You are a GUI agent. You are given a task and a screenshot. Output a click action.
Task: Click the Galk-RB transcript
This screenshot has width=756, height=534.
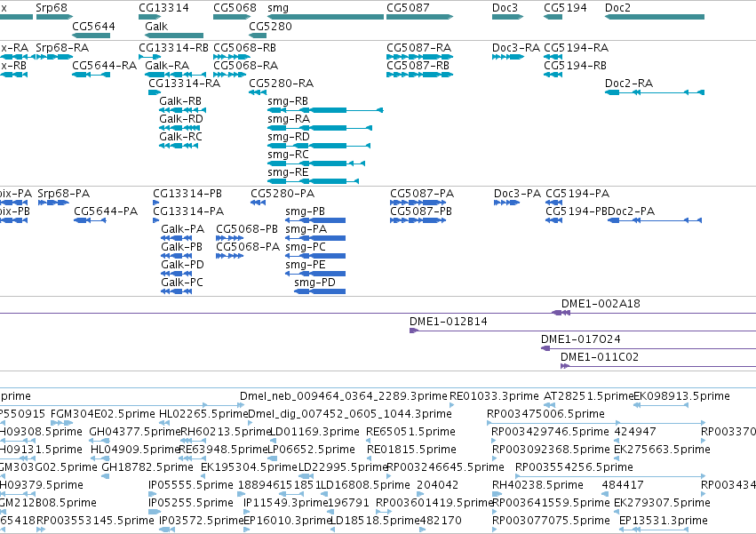pos(183,110)
